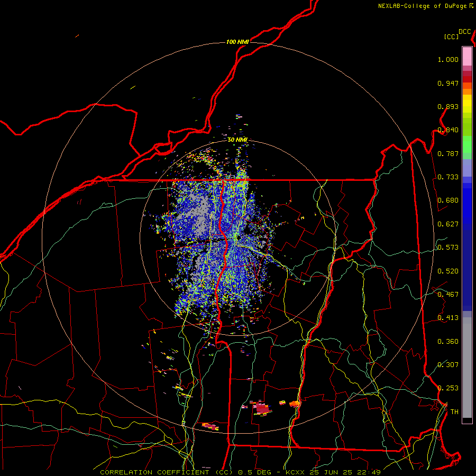Click the 0.413 scale value
The image size is (476, 476).
point(448,318)
